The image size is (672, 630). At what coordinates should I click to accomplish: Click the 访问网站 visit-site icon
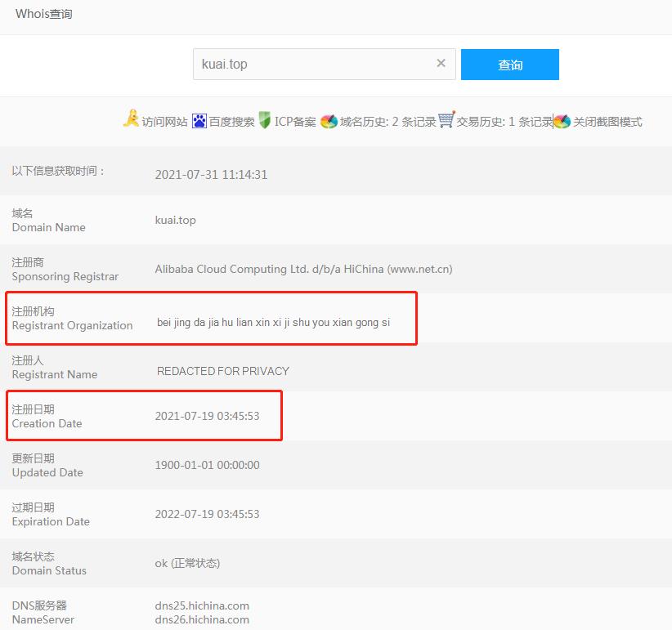coord(131,120)
